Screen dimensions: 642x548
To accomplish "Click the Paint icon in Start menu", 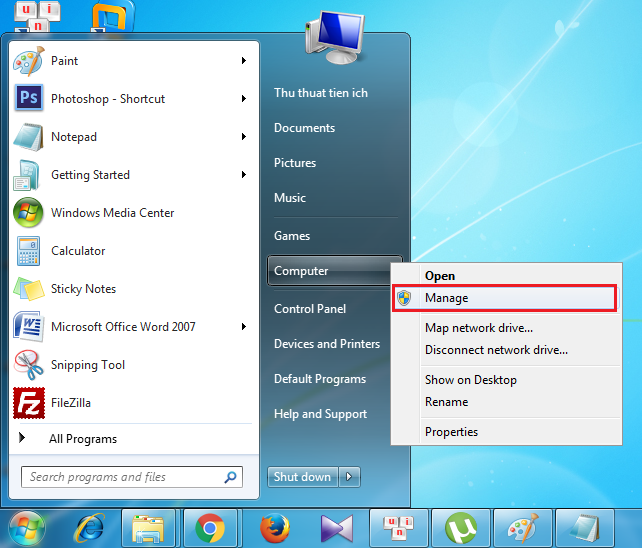I will coord(28,61).
